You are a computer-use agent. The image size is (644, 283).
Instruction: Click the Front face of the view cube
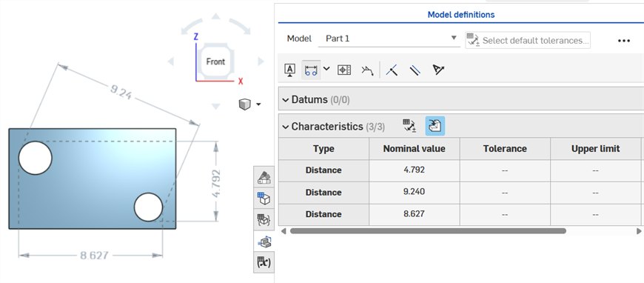tap(215, 61)
